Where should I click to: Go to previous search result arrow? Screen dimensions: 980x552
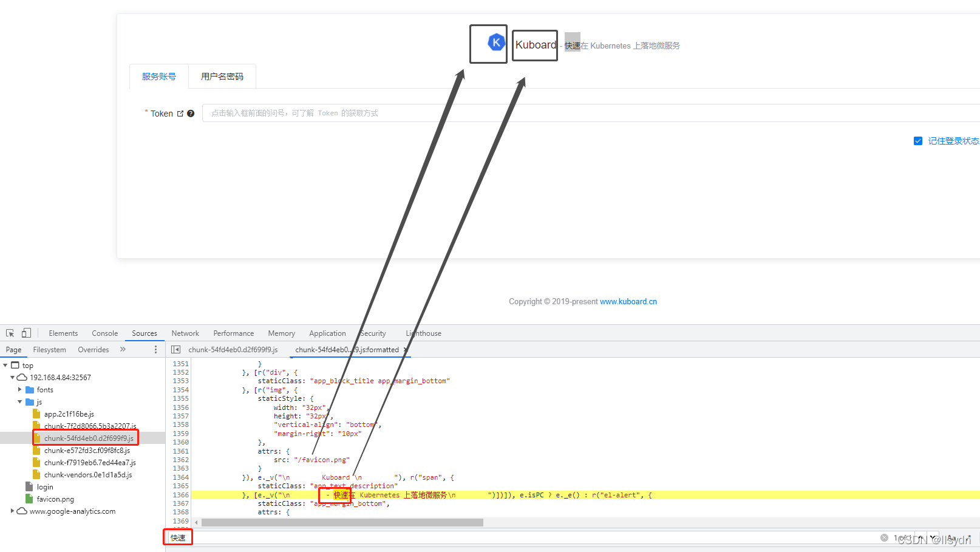tap(920, 538)
